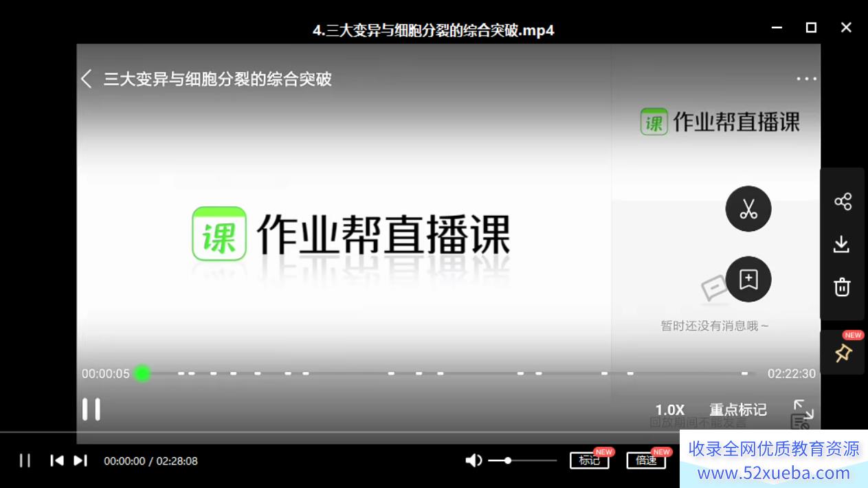Maximize the player window
868x488 pixels.
point(811,27)
